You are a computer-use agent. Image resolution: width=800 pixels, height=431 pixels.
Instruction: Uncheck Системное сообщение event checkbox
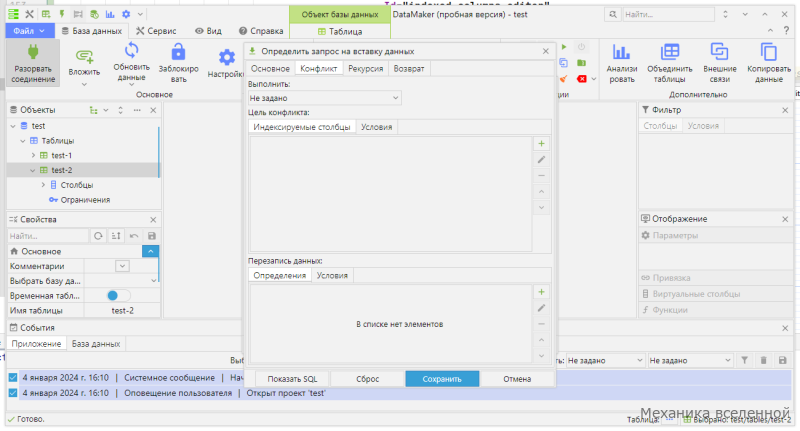(x=13, y=377)
